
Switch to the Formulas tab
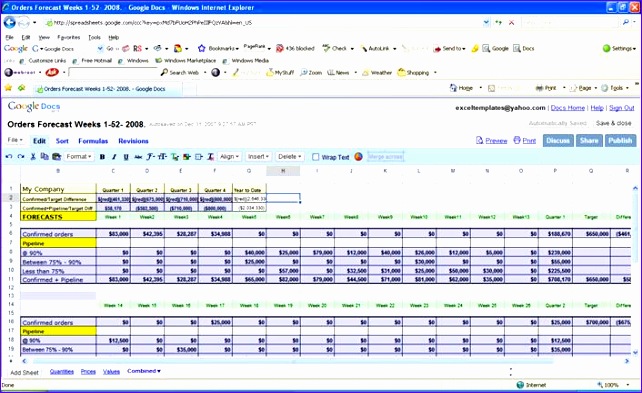click(x=93, y=141)
